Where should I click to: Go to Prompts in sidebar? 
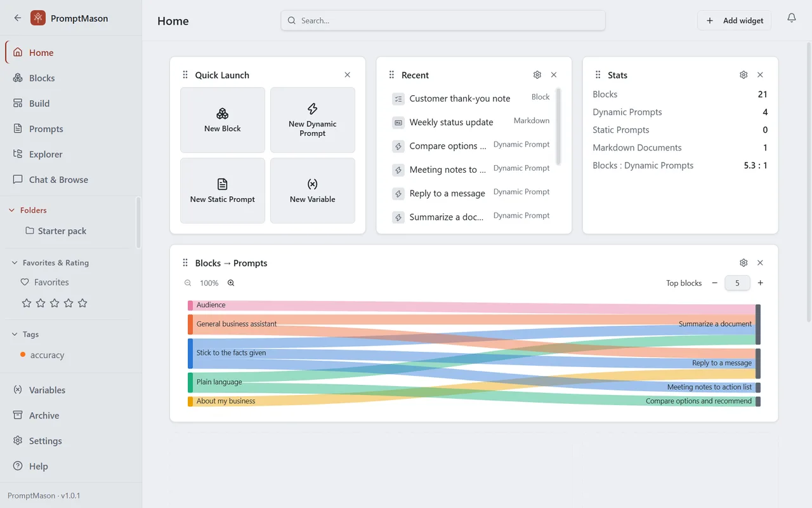tap(70, 129)
